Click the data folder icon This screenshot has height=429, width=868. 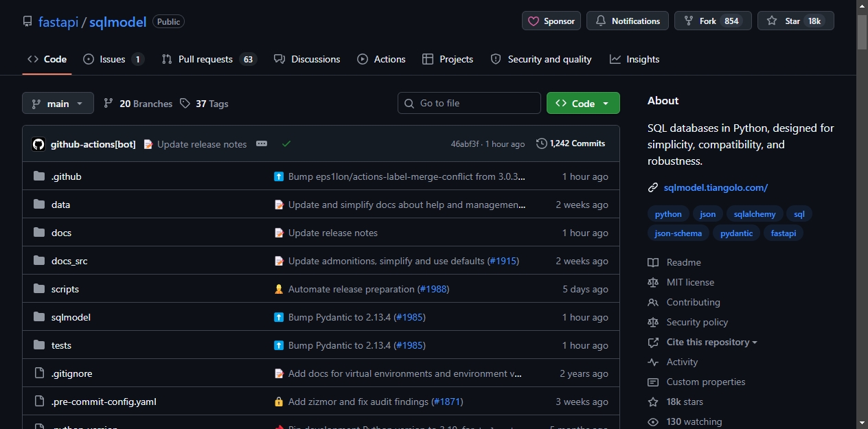pos(39,205)
